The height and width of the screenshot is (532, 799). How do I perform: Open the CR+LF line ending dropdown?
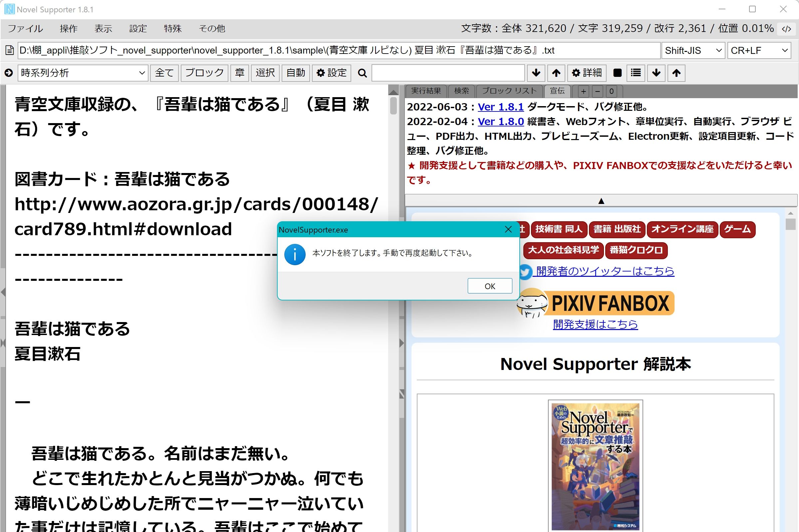[x=759, y=51]
